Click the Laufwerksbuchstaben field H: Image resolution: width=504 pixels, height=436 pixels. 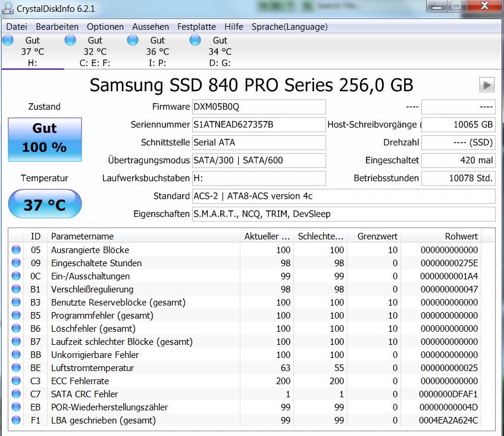[259, 178]
